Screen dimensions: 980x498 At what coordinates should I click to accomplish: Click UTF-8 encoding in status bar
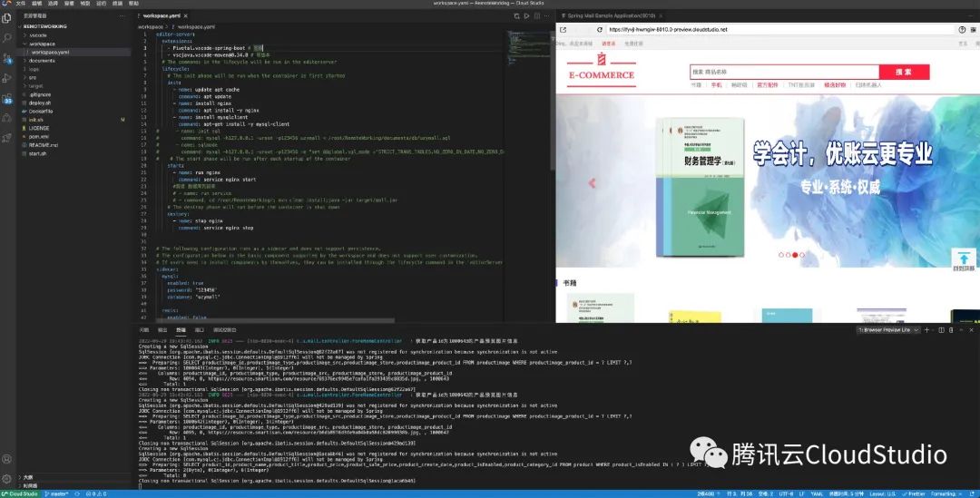[786, 493]
